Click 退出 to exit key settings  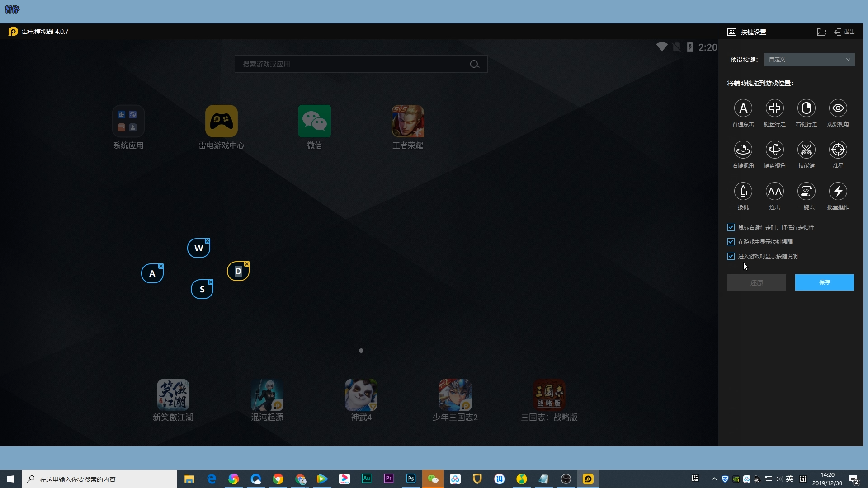(x=844, y=32)
